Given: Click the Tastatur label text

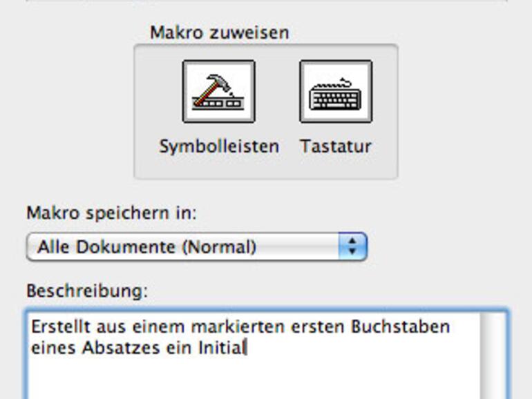Looking at the screenshot, I should [x=336, y=146].
